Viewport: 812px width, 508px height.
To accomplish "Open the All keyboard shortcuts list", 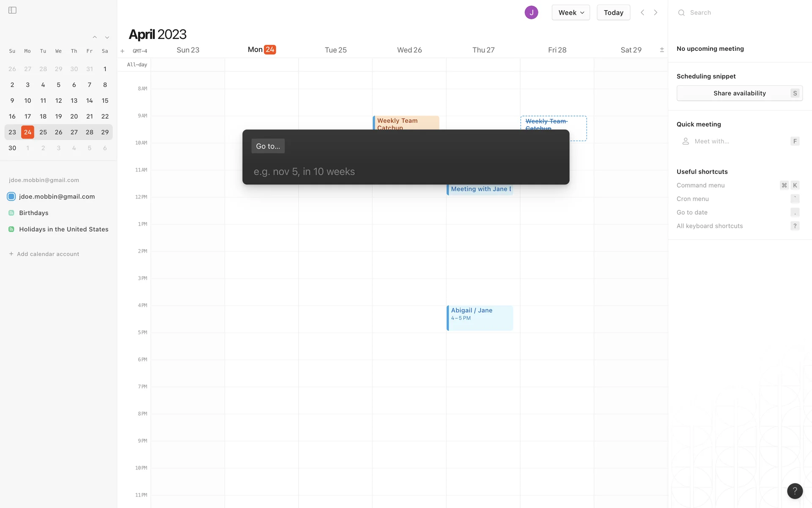I will click(x=710, y=226).
